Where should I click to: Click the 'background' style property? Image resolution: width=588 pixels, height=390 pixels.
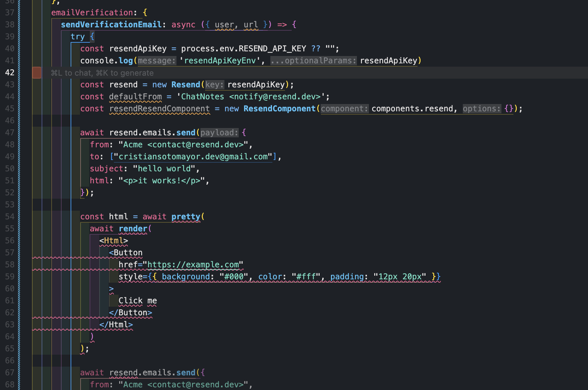186,277
